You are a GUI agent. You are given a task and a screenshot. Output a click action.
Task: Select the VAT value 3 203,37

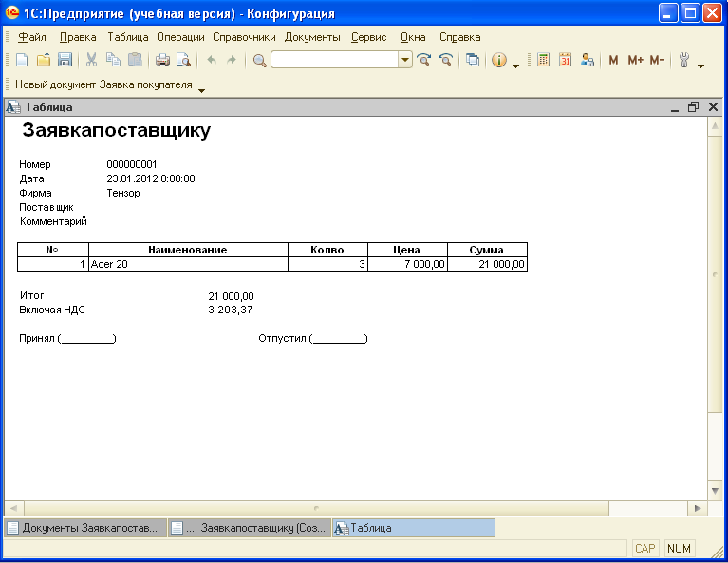231,310
